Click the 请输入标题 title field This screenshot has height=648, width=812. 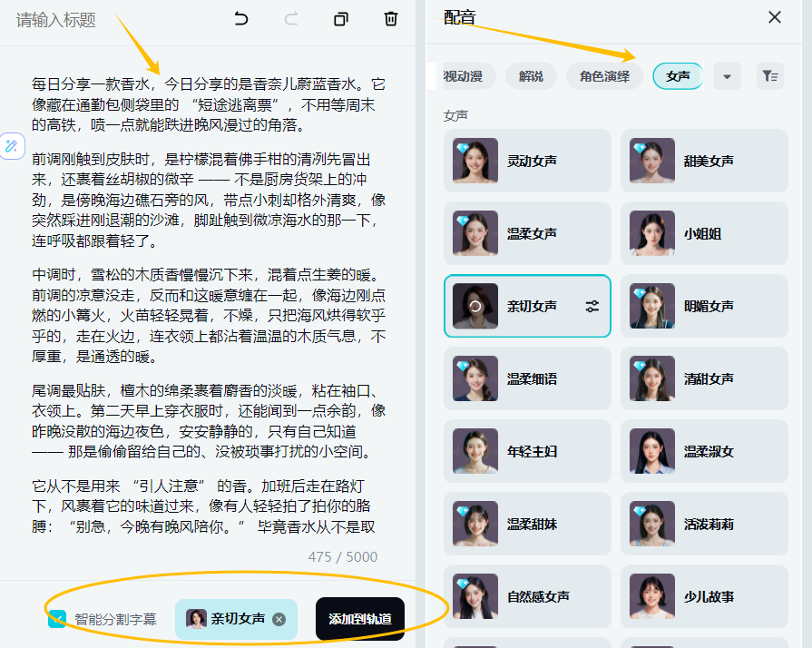[109, 20]
